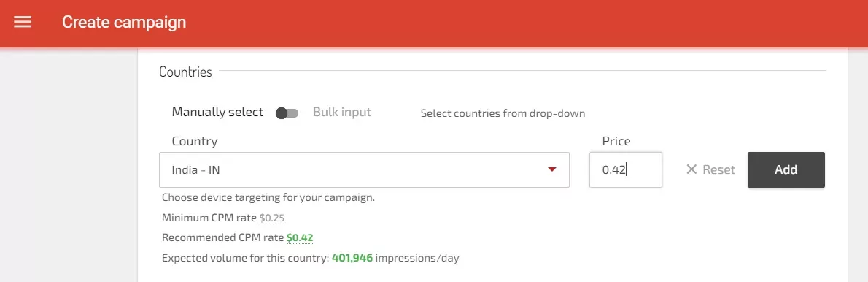Click the Create campaign page title
Screen dimensions: 868x282
tap(124, 22)
